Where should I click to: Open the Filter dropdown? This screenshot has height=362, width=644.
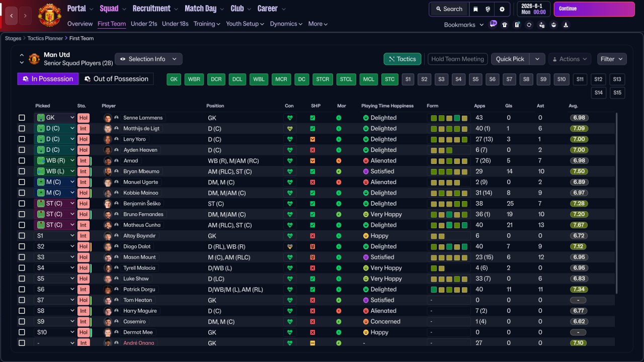tap(612, 59)
